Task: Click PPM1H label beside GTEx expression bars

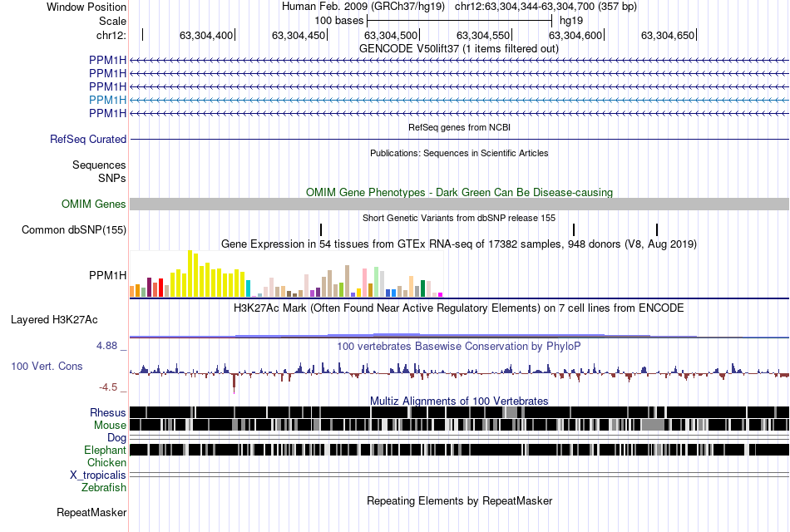Action: tap(107, 276)
